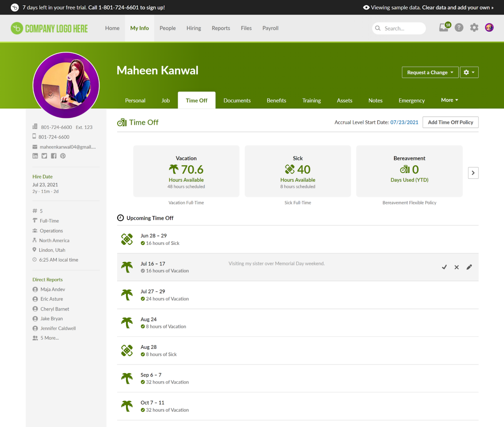The height and width of the screenshot is (427, 504).
Task: Expand the More tab dropdown
Action: (449, 100)
